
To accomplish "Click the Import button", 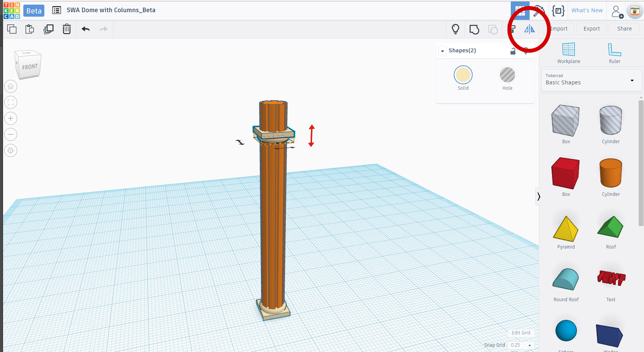I will point(559,29).
